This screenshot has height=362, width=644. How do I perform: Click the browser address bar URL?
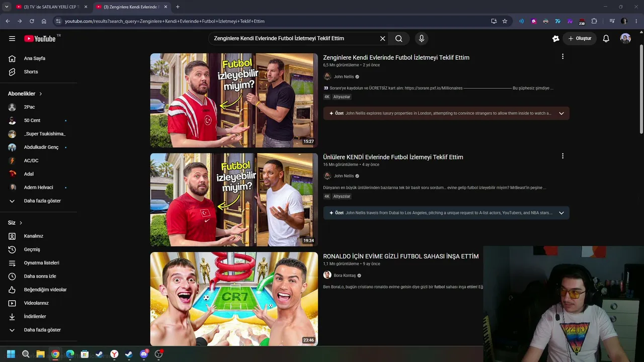[165, 21]
